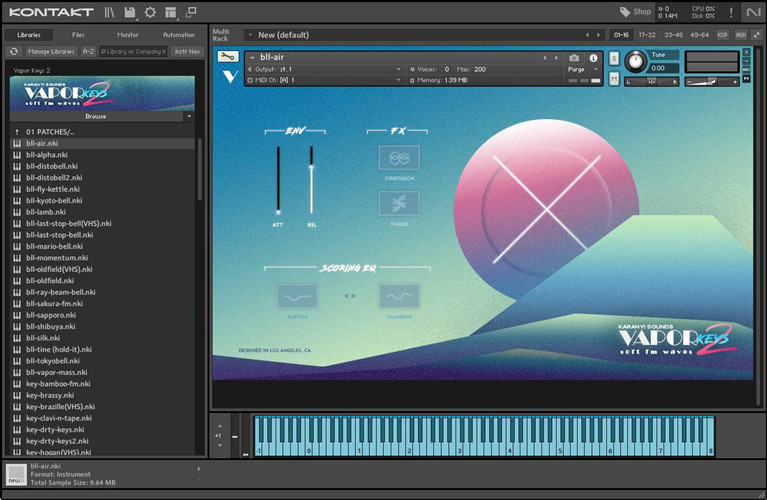
Task: Toggle the Soften EQ button
Action: 297,296
